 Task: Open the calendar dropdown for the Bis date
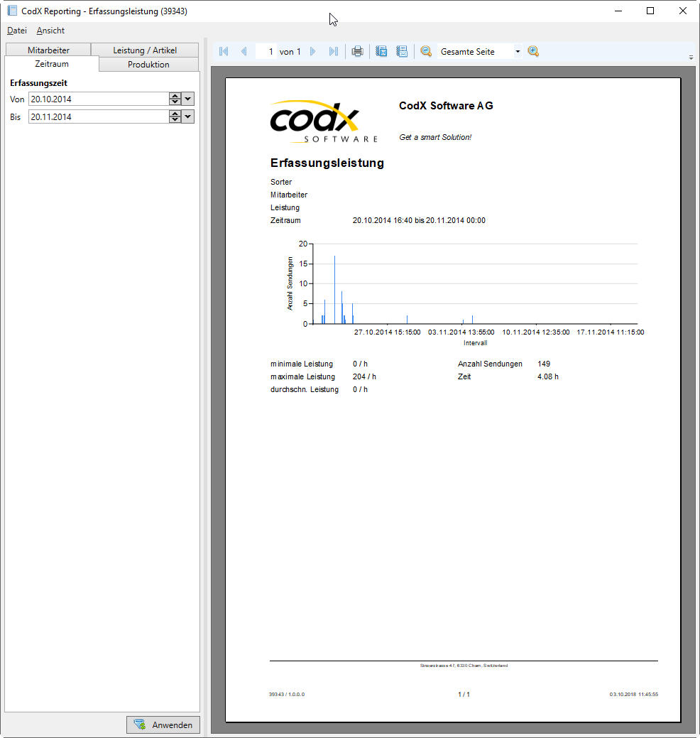pyautogui.click(x=187, y=116)
